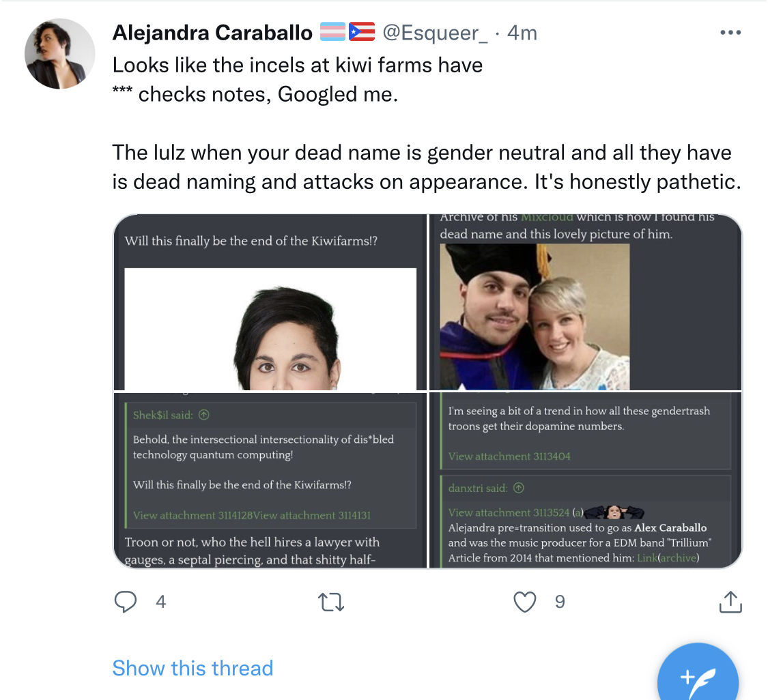Open the "Show this thread" link

pyautogui.click(x=193, y=668)
